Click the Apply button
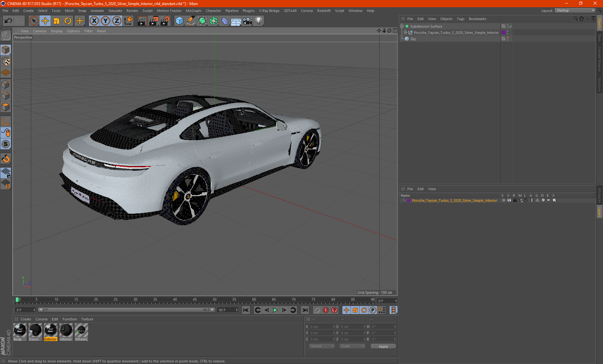603x364 pixels. pos(383,346)
